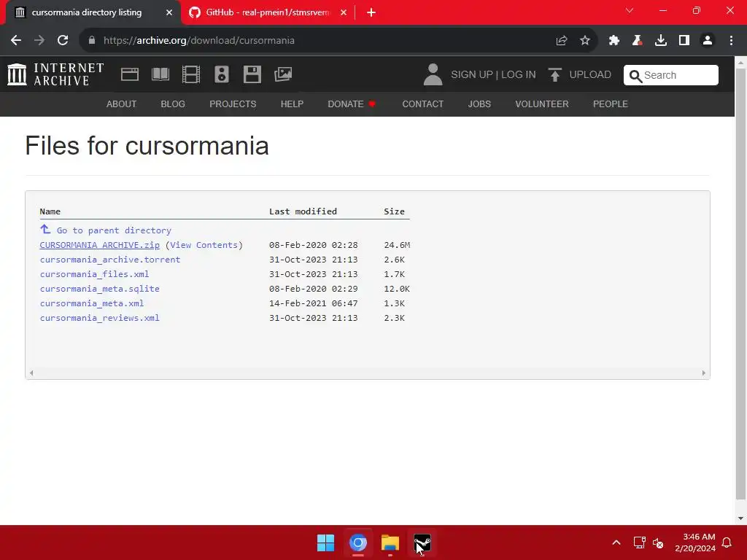The width and height of the screenshot is (747, 560).
Task: Click the share page icon in the address bar
Action: pyautogui.click(x=562, y=41)
